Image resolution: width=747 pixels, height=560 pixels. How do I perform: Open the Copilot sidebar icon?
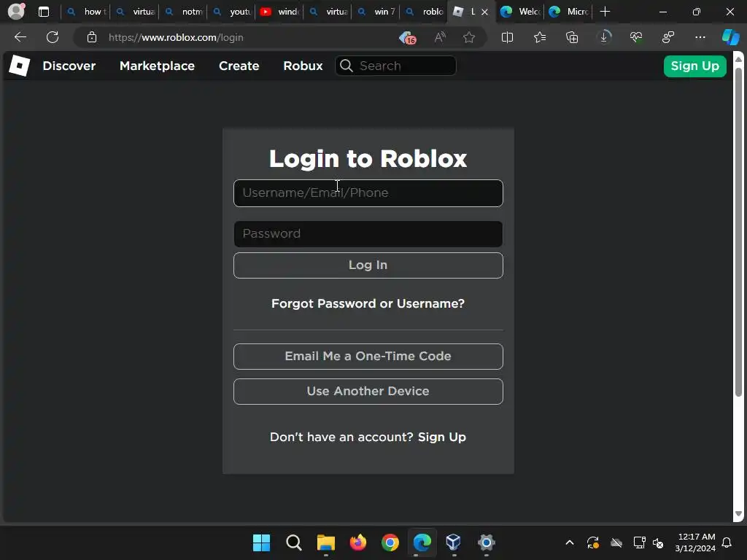click(730, 37)
